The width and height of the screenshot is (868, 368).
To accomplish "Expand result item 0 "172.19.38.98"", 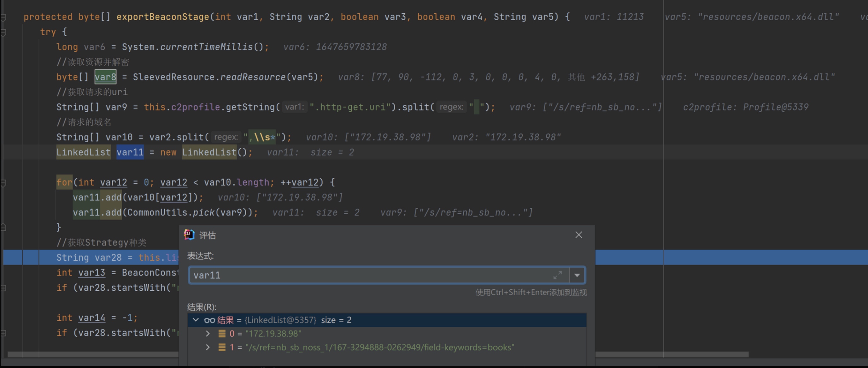I will (208, 334).
